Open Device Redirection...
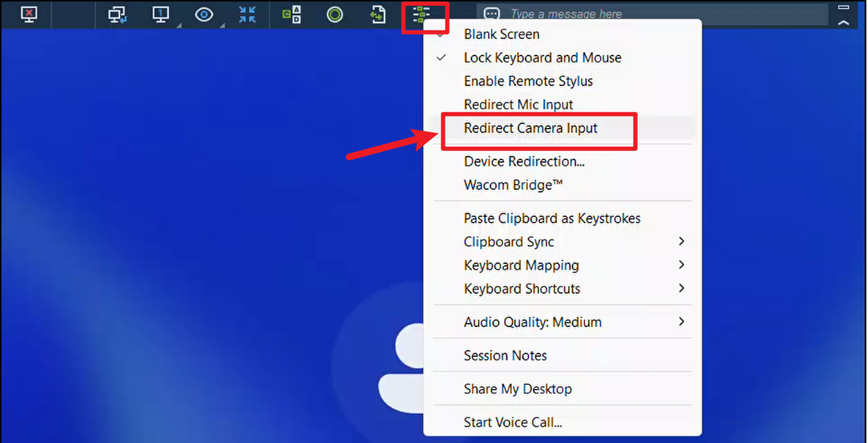 click(563, 162)
